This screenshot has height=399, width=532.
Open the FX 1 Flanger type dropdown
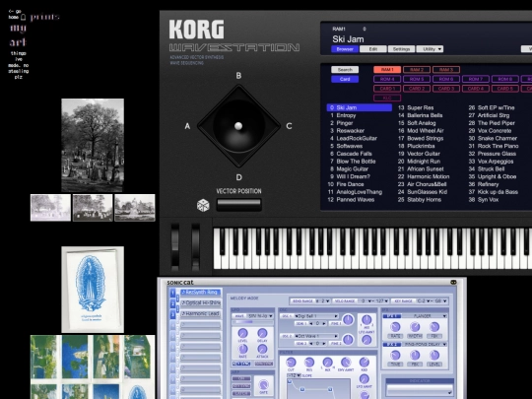[x=426, y=316]
